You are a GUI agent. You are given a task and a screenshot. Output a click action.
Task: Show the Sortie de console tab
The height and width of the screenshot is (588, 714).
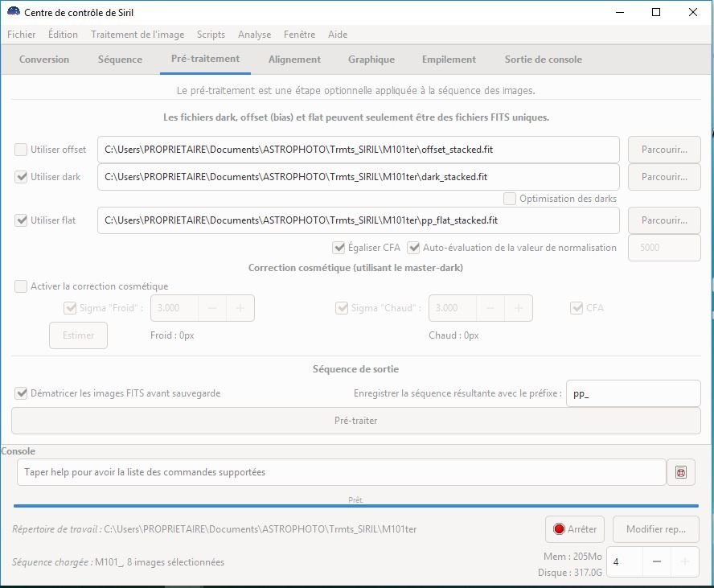pyautogui.click(x=544, y=60)
